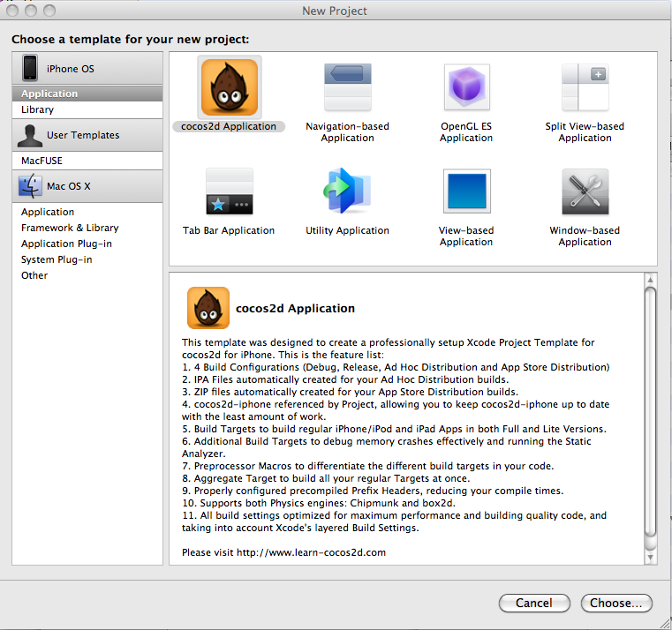The image size is (672, 630).
Task: Select the Split View-based Application icon
Action: point(585,87)
